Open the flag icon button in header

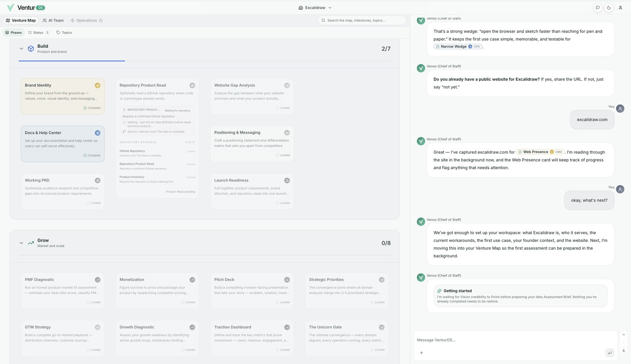(x=597, y=7)
